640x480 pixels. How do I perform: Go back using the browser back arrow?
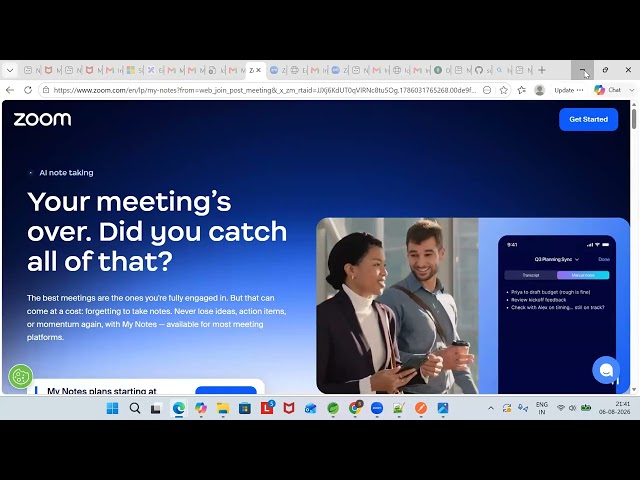click(x=10, y=90)
